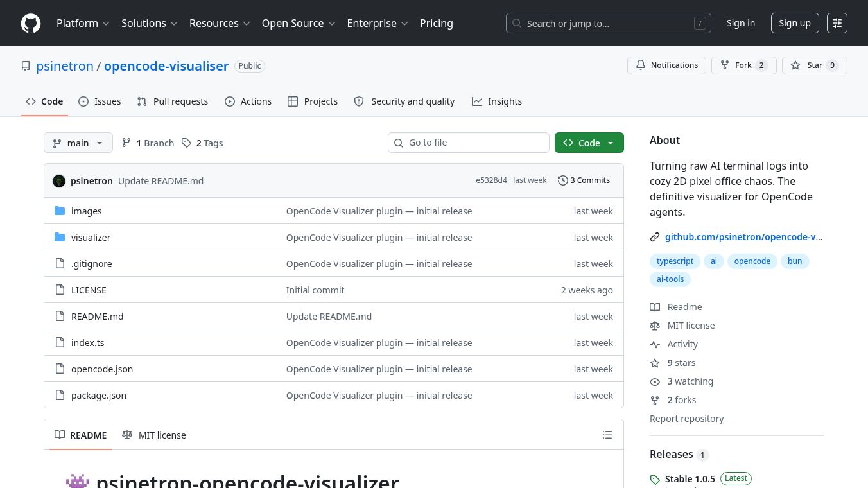Click the Notifications button
Image resolution: width=868 pixels, height=488 pixels.
pos(667,65)
